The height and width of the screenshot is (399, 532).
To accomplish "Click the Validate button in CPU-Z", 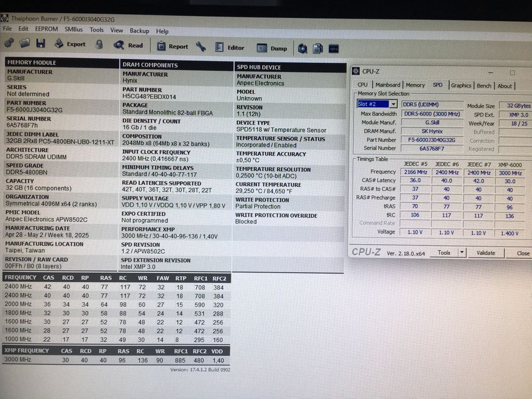I will tap(486, 253).
